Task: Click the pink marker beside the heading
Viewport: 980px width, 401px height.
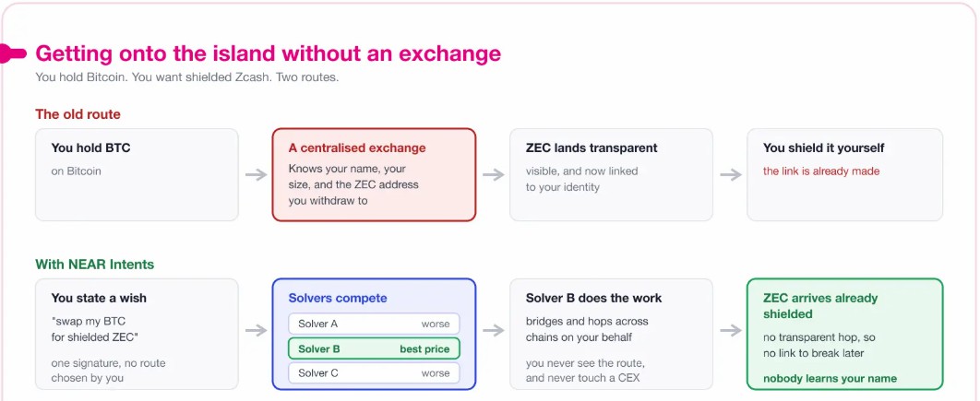Action: (x=13, y=53)
